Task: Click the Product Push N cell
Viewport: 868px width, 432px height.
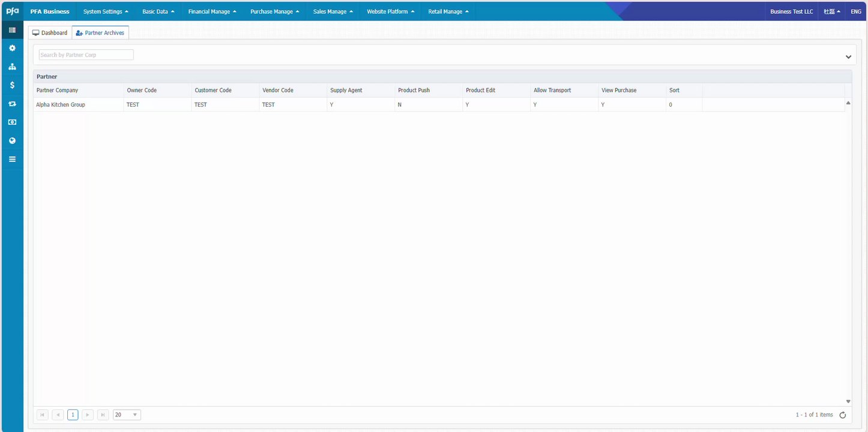Action: (x=429, y=104)
